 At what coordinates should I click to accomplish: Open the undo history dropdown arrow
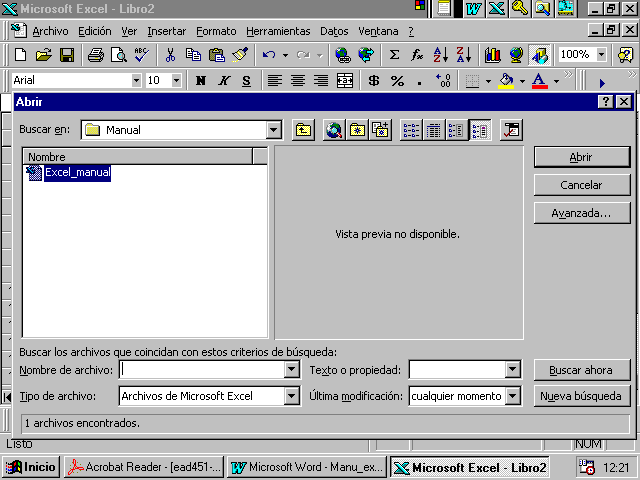point(285,55)
